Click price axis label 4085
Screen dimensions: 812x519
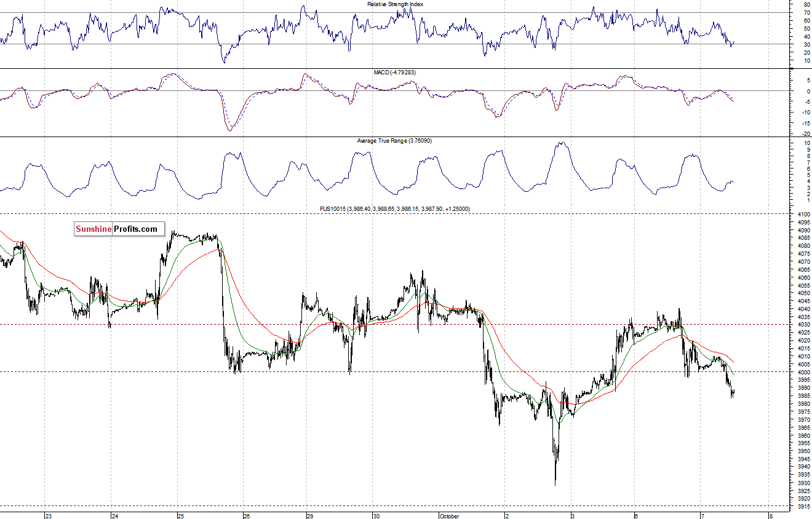[803, 238]
